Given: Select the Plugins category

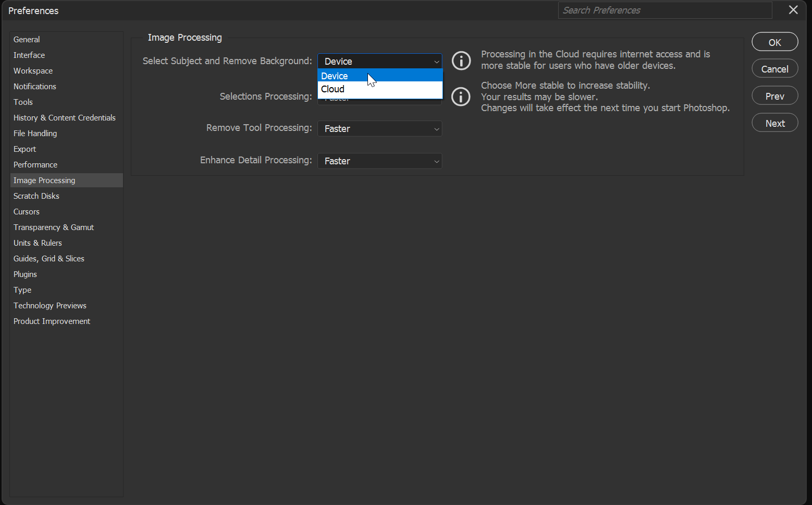Looking at the screenshot, I should [25, 274].
